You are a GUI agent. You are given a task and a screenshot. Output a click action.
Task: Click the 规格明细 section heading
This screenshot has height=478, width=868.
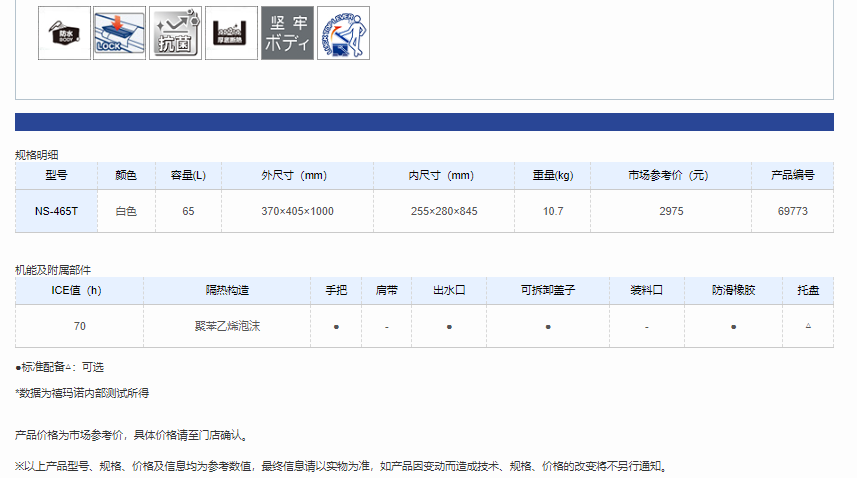click(37, 155)
